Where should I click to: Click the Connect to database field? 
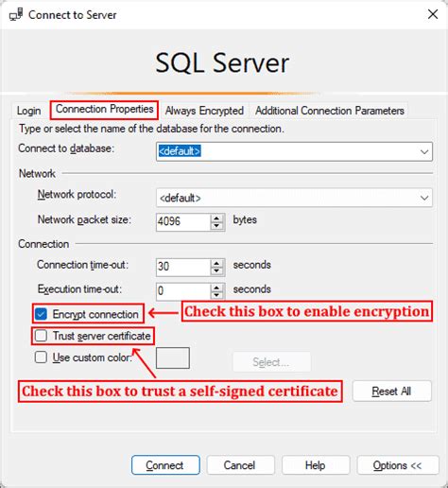point(294,151)
